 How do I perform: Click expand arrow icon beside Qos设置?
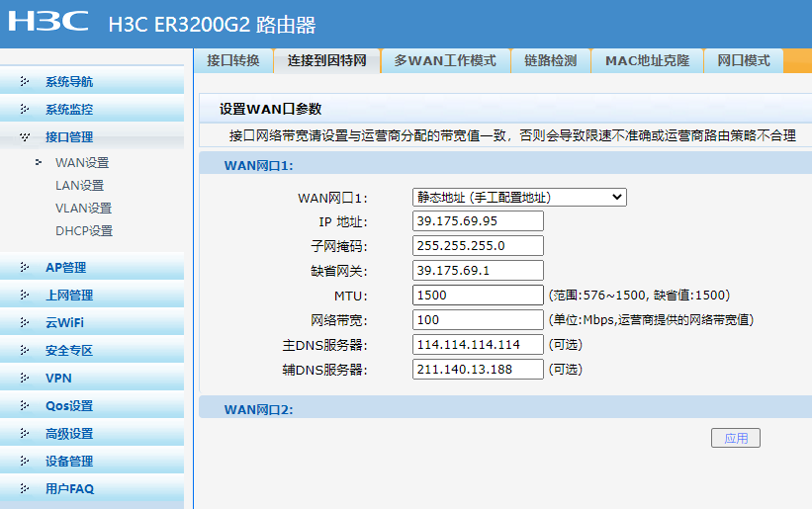tap(25, 405)
